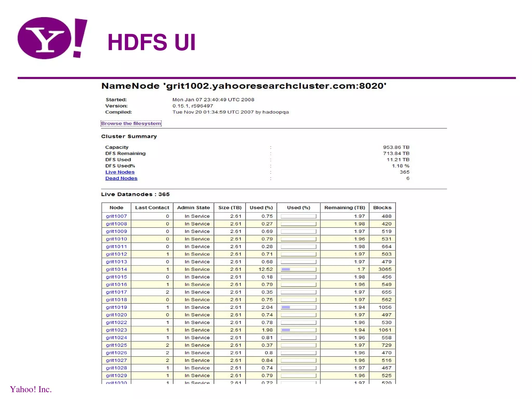This screenshot has width=532, height=399.
Task: Click the Blocks column header
Action: [382, 208]
